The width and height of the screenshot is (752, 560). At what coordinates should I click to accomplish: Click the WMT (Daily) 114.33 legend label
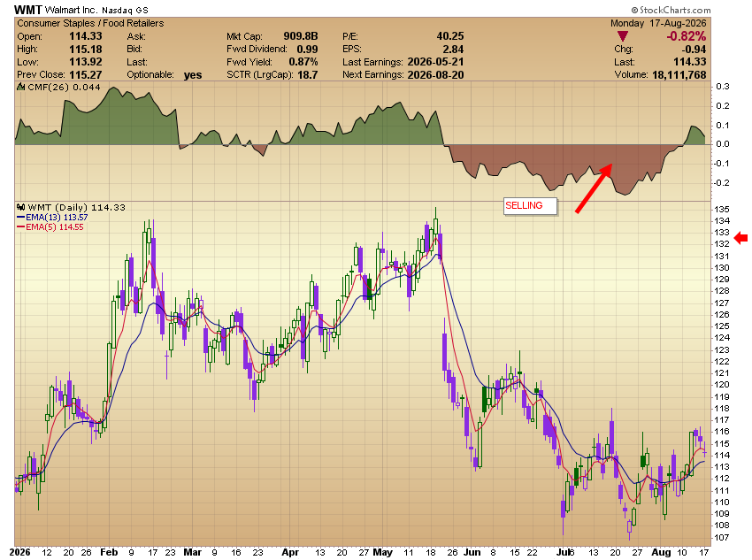coord(77,208)
